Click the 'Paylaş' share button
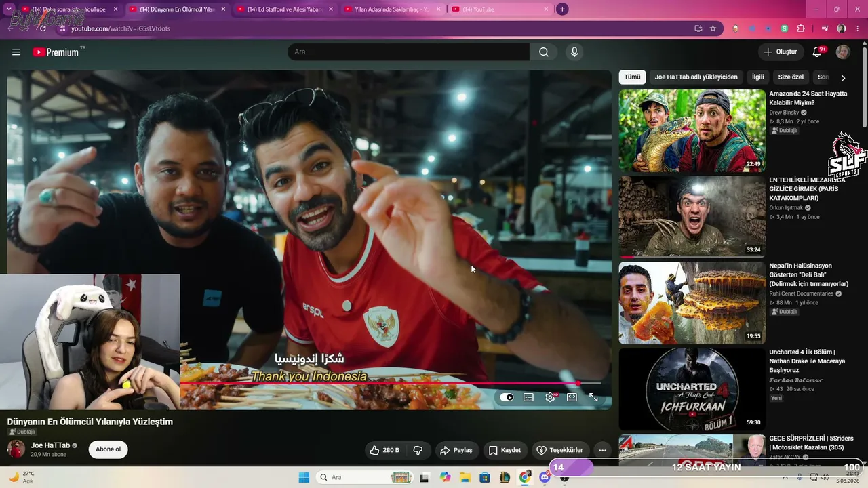This screenshot has height=488, width=868. (456, 450)
